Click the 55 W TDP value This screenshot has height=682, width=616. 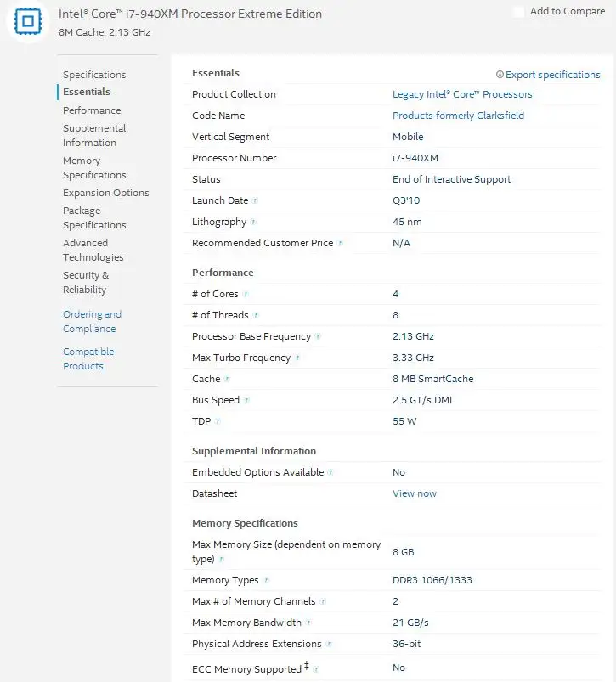tap(404, 421)
